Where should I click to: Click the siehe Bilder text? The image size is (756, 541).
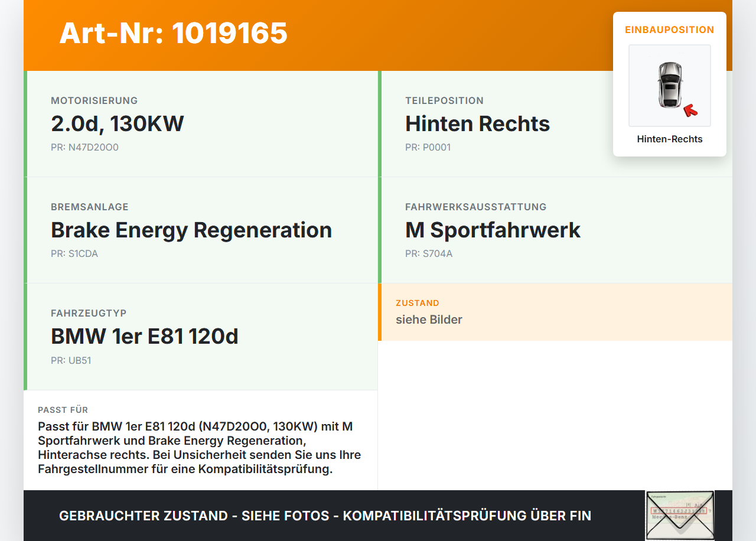click(429, 320)
